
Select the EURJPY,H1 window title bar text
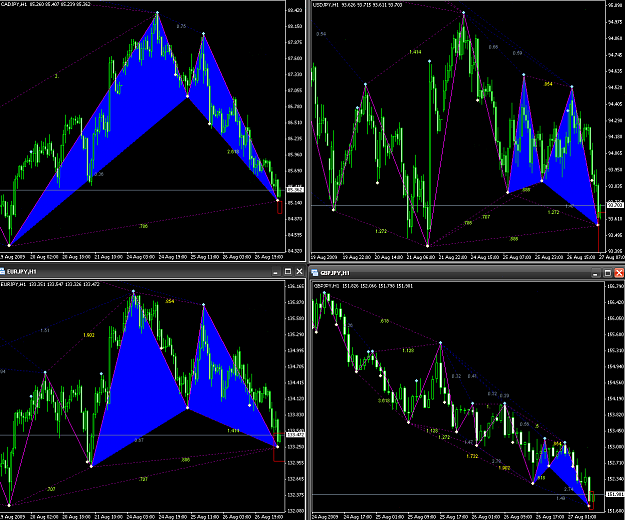22,272
